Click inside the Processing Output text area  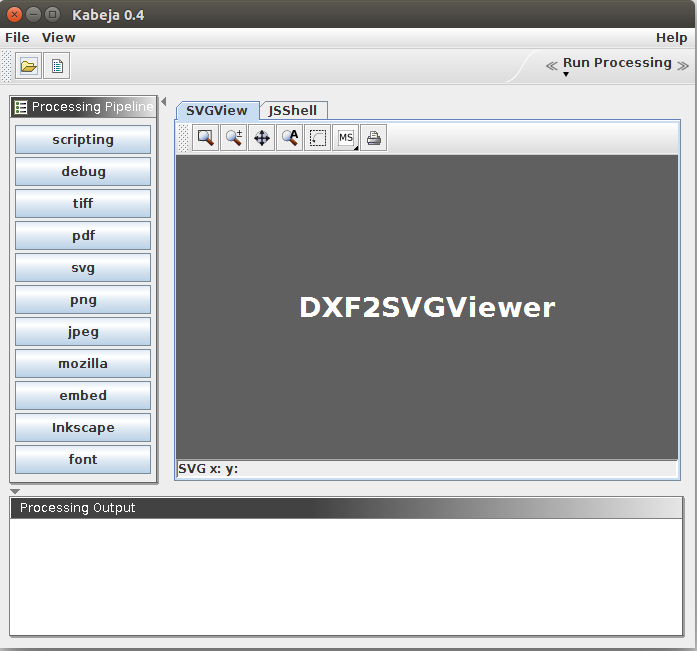coord(345,575)
